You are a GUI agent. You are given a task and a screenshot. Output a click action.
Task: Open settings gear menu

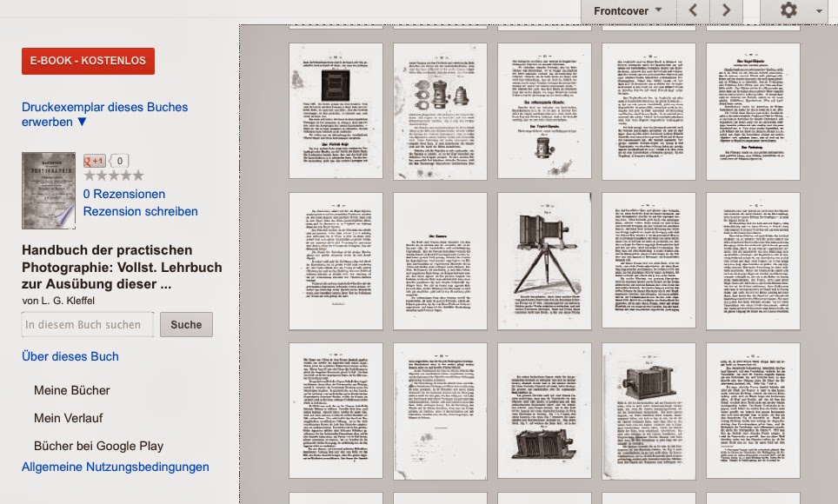click(x=788, y=10)
